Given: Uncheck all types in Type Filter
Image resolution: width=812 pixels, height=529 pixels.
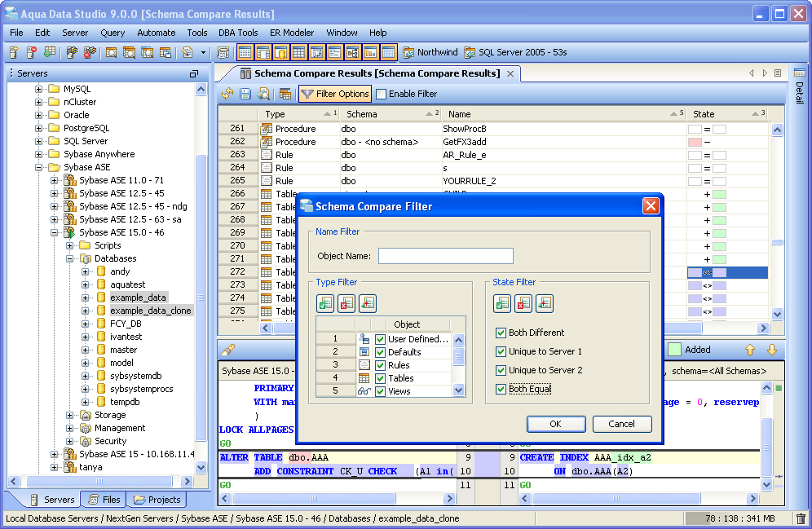Looking at the screenshot, I should 346,303.
